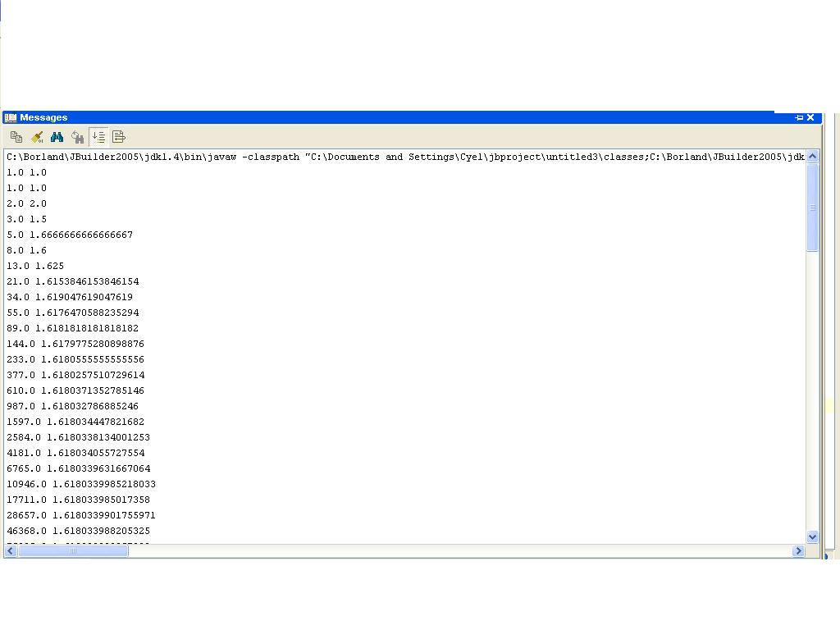Click the line '233.0 1.6180555555555556'
Viewport: 840px width, 630px height.
pos(75,359)
